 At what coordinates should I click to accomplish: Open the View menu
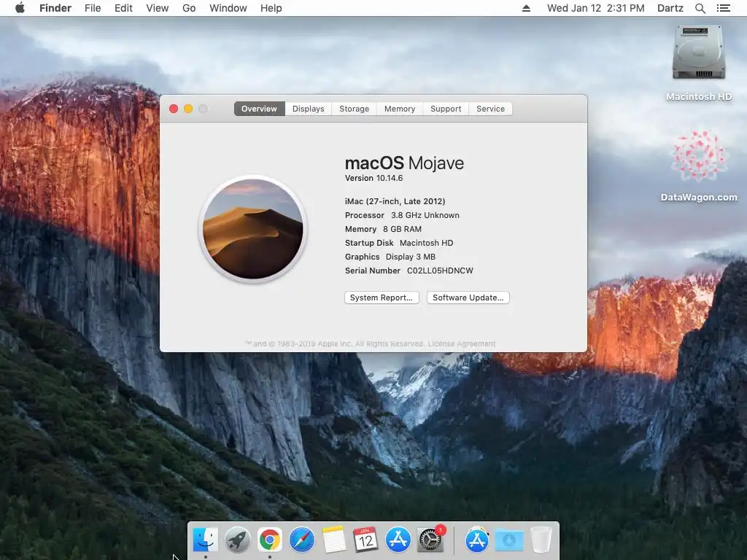[158, 8]
